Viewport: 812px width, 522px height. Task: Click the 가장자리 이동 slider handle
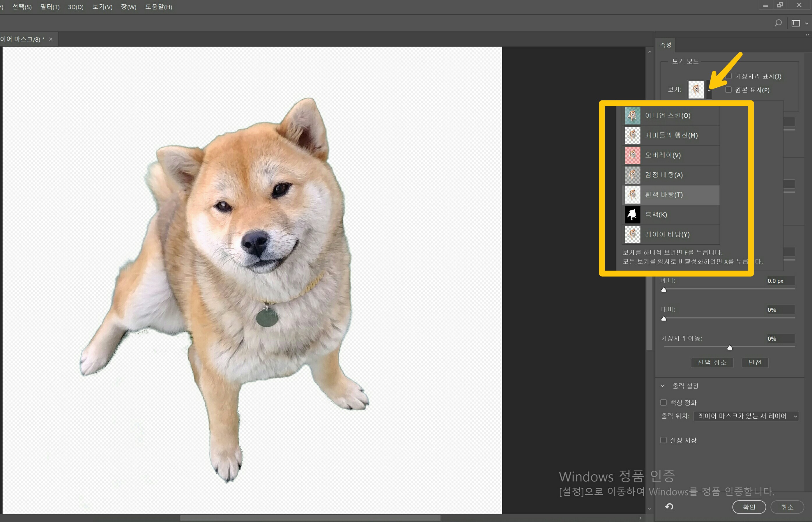click(730, 347)
